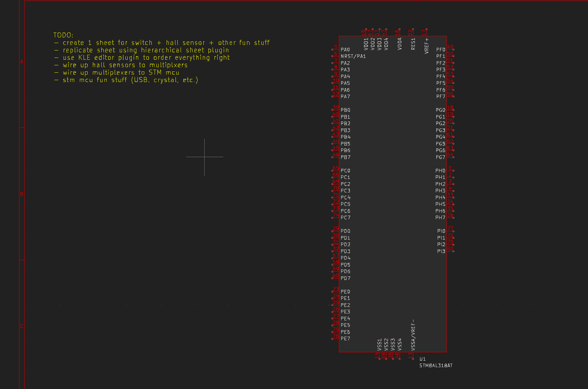Click the PI3 pin label
Screen dimensions: 588x389
(x=441, y=251)
